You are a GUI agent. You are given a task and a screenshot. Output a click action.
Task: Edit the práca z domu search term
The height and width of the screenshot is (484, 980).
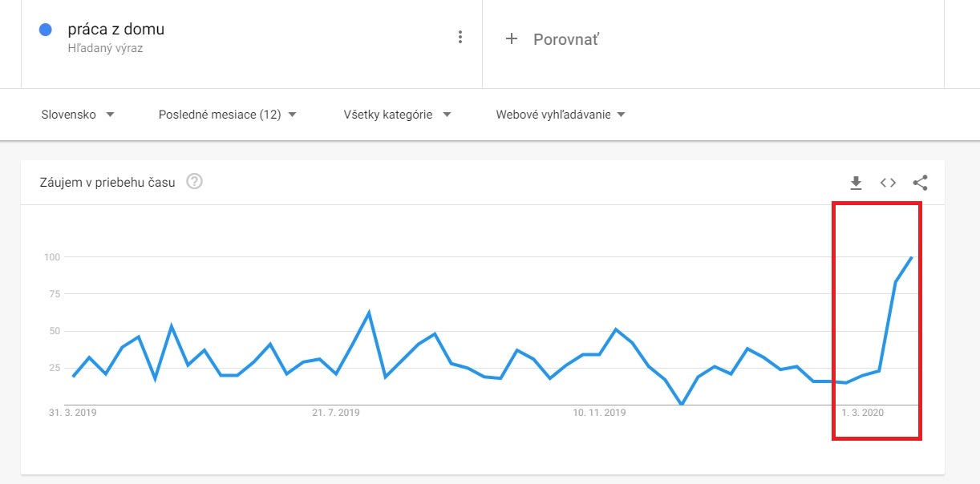coord(116,30)
